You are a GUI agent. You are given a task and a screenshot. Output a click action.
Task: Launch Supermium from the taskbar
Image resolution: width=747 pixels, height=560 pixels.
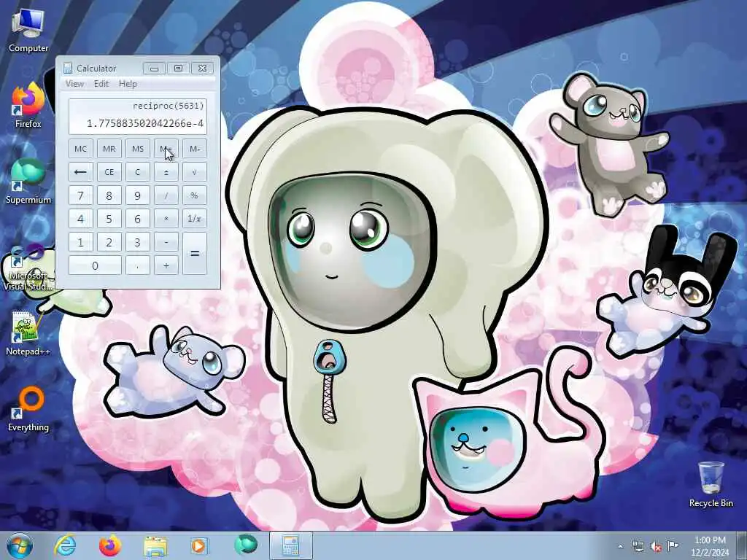[x=246, y=545]
